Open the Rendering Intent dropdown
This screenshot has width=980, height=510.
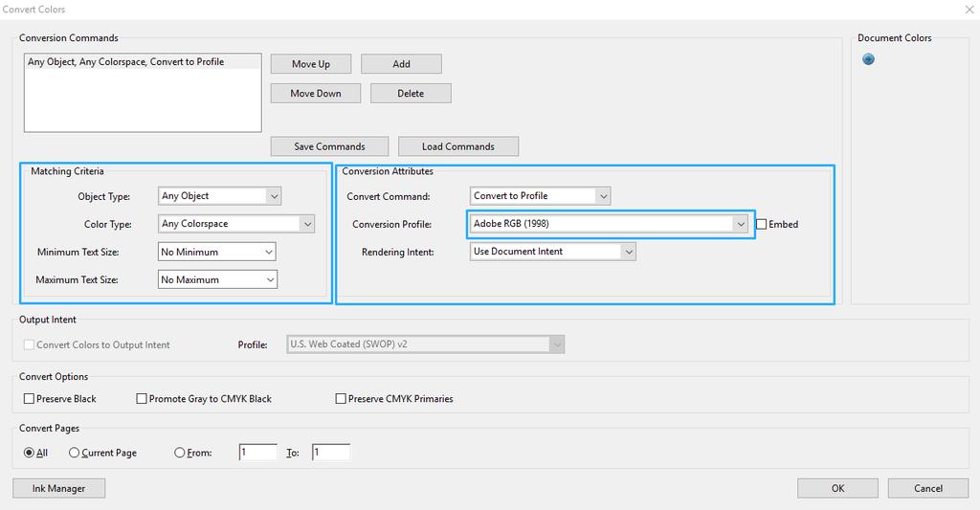coord(552,252)
